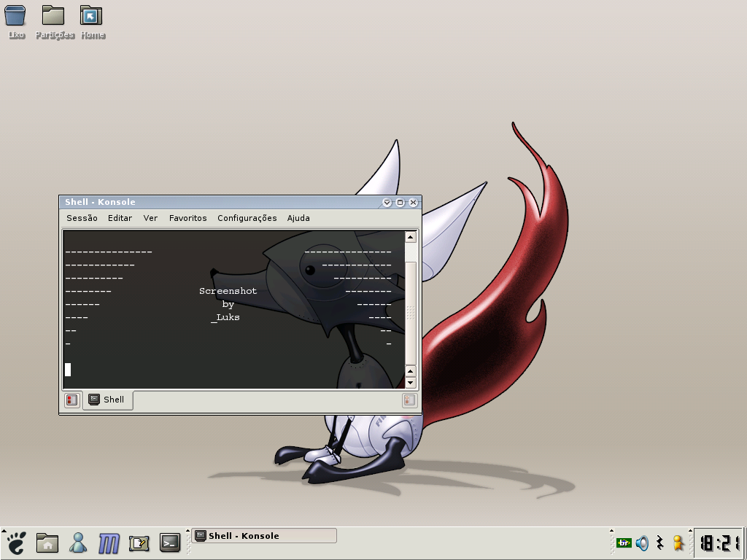Open the Favoritos menu
Screen dimensions: 747x560
(x=187, y=218)
